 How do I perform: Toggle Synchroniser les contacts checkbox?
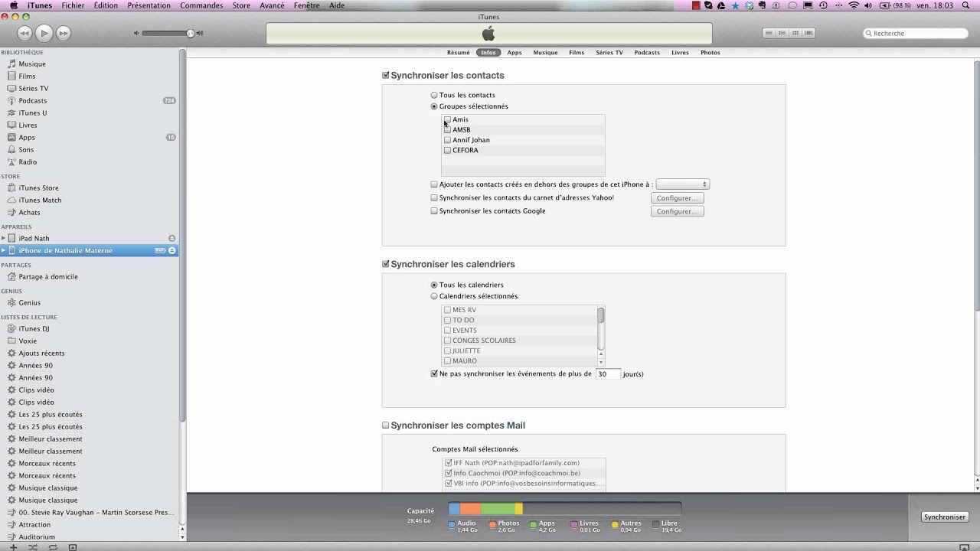[x=386, y=75]
